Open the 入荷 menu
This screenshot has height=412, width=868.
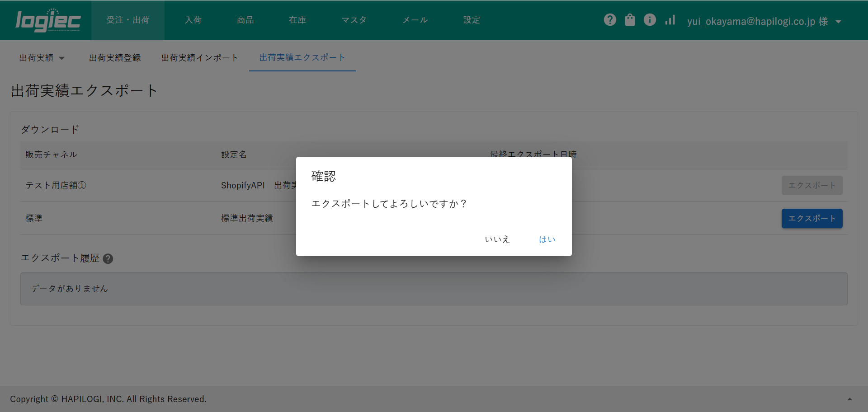(x=193, y=20)
